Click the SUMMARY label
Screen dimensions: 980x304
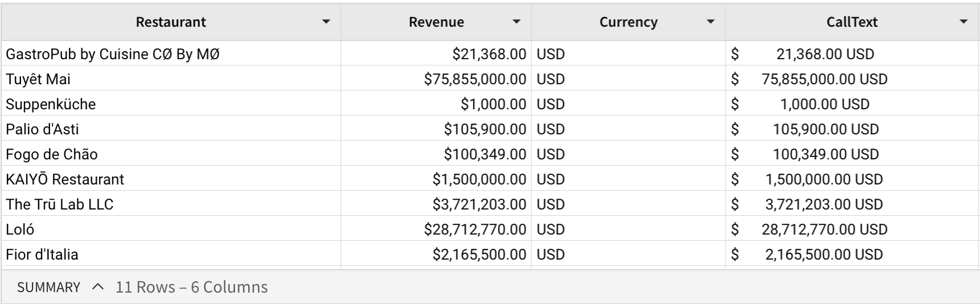[x=48, y=287]
